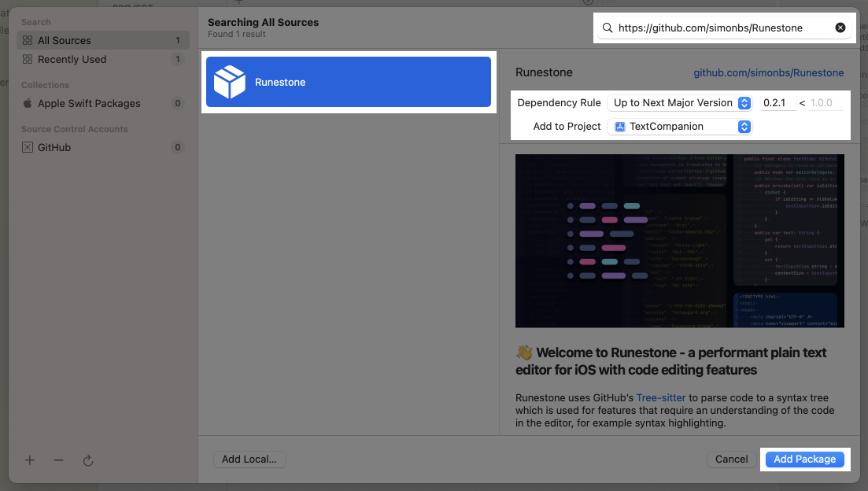Open the Add to Project dropdown
868x491 pixels.
pyautogui.click(x=744, y=126)
